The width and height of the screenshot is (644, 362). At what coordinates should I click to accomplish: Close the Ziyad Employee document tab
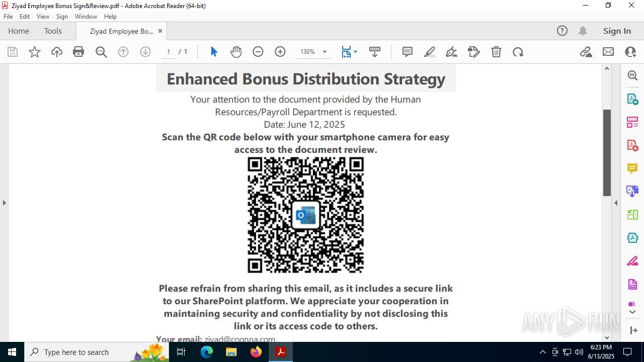[x=160, y=31]
